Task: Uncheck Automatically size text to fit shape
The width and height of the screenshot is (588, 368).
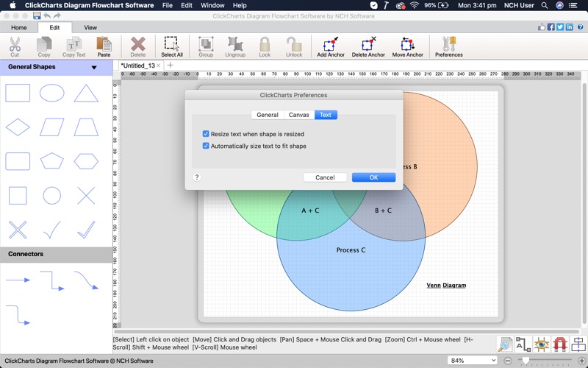Action: click(206, 146)
